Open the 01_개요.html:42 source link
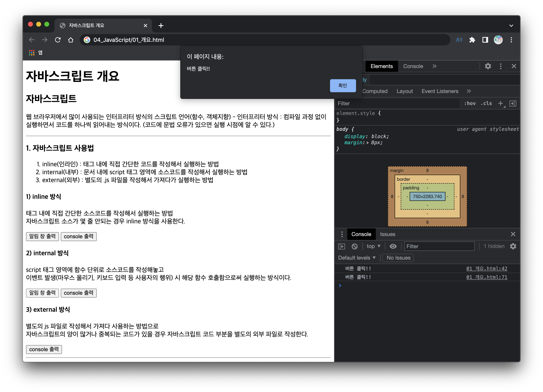543x392 pixels. 487,269
